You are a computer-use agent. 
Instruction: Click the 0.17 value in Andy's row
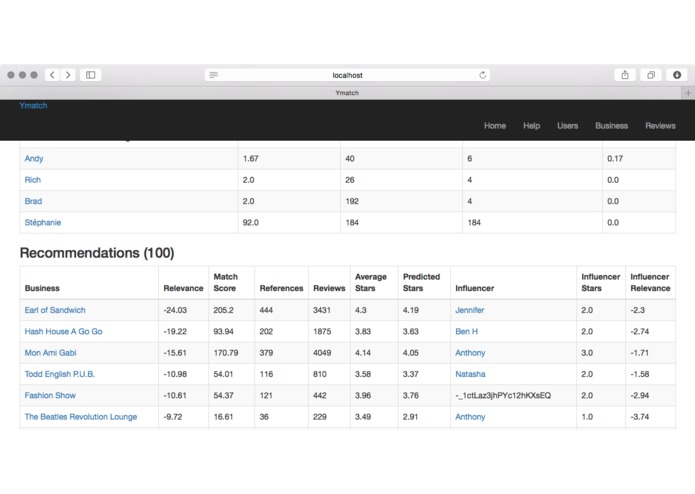(x=615, y=159)
